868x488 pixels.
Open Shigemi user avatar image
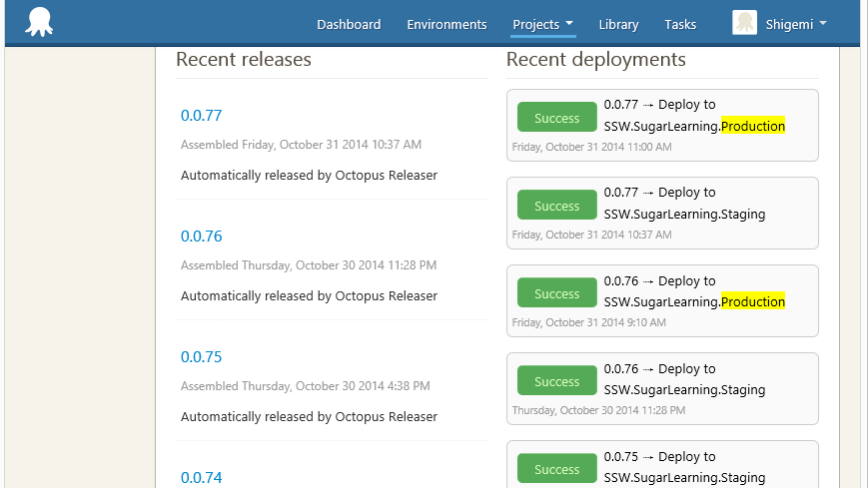click(744, 23)
